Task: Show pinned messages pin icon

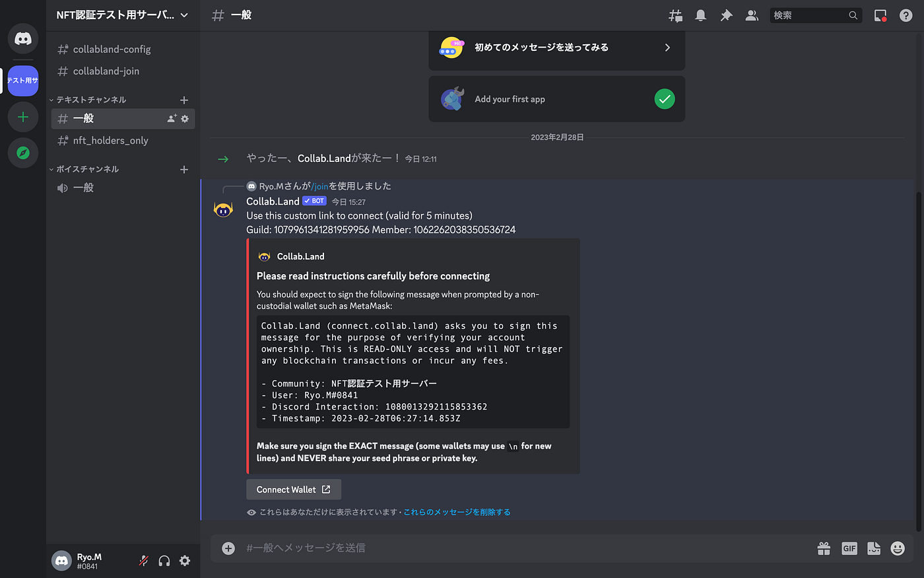Action: click(x=726, y=15)
